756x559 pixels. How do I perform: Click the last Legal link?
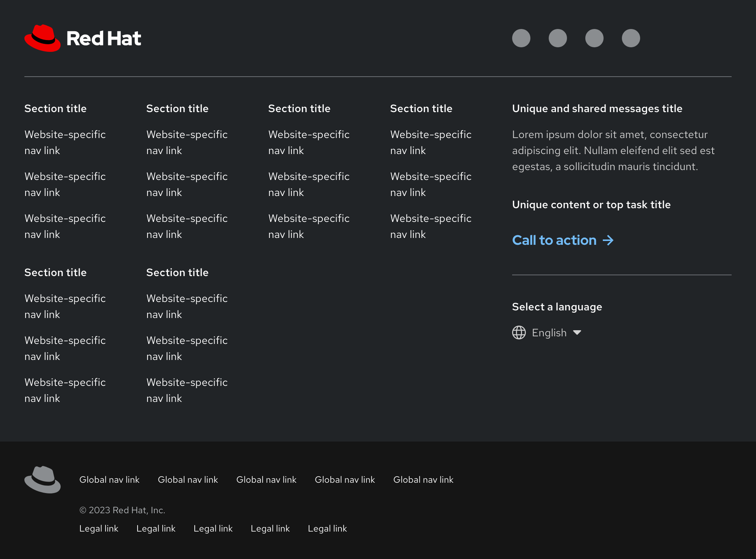pyautogui.click(x=327, y=528)
